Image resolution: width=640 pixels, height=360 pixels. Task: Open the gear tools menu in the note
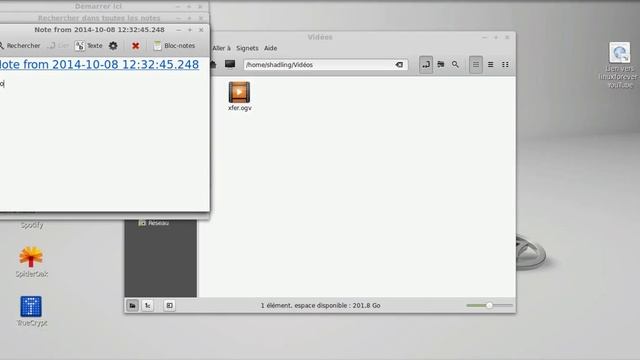click(x=113, y=46)
